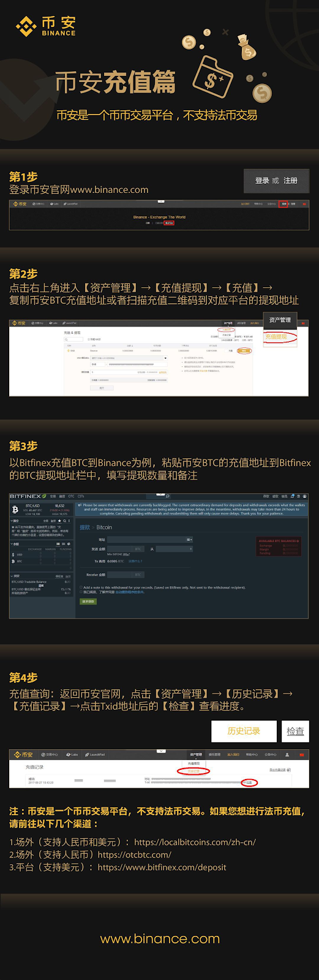Open 委托管理 in the step 4 screenshot nav
The image size is (319, 980).
(214, 755)
